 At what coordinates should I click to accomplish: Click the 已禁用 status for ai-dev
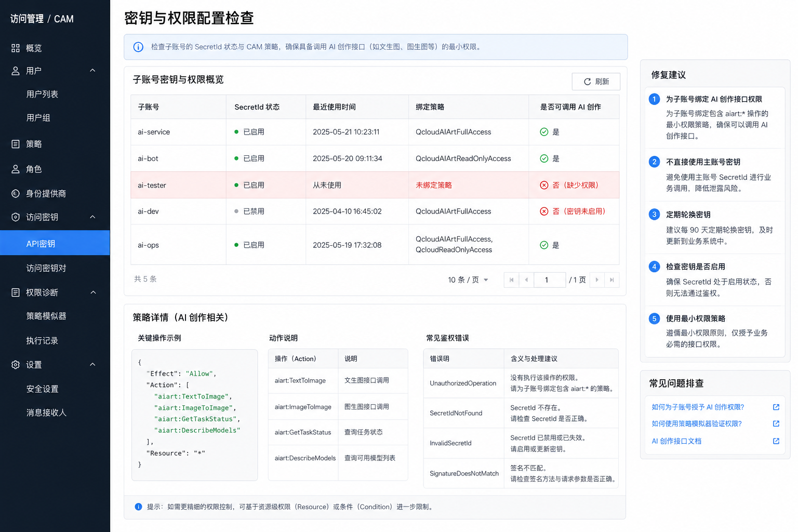coord(249,211)
